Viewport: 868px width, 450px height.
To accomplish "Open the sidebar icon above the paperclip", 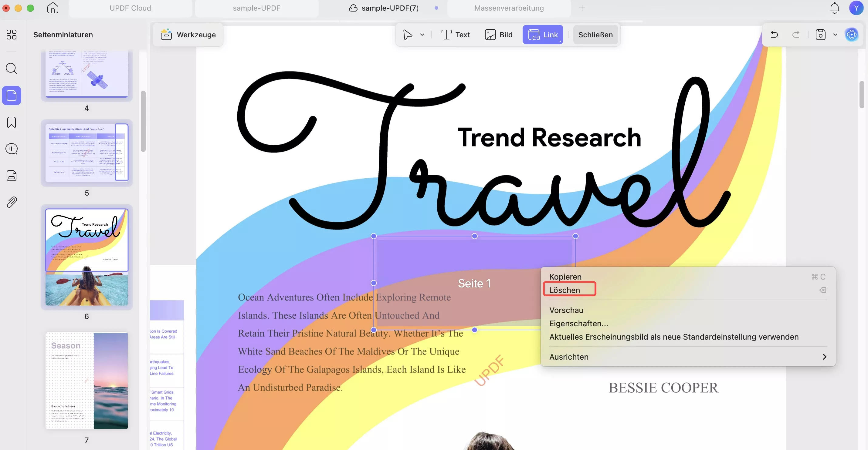I will pyautogui.click(x=12, y=176).
